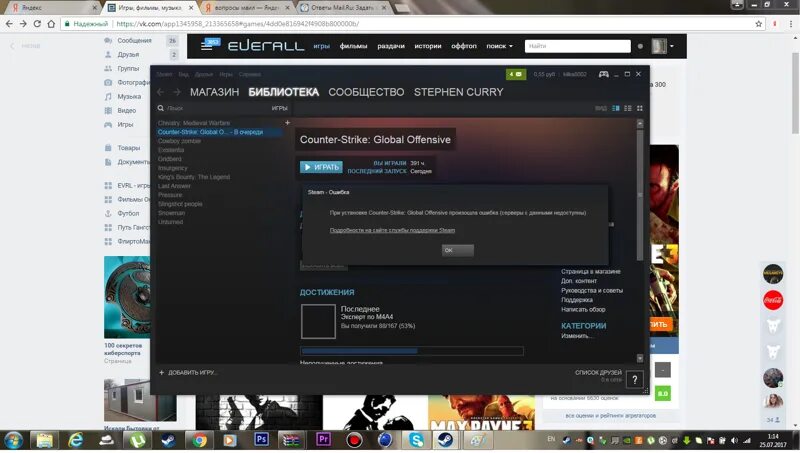Image resolution: width=800 pixels, height=453 pixels.
Task: Open EVERALL hamburger menu icon
Action: 206,46
